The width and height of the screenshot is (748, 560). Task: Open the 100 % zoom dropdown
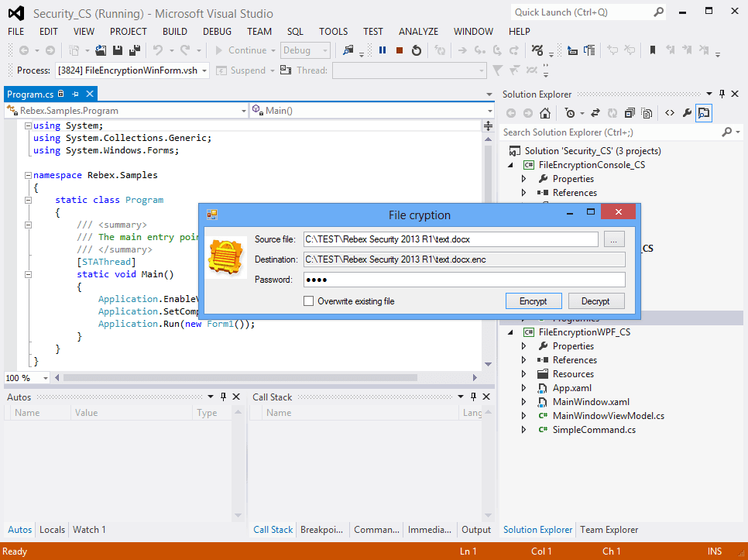[x=46, y=378]
